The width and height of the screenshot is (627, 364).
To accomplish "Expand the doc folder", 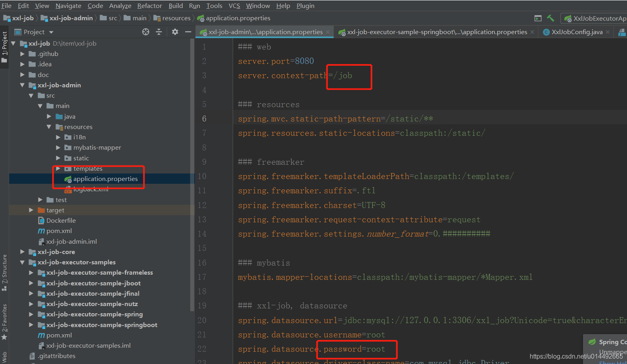I will [22, 75].
